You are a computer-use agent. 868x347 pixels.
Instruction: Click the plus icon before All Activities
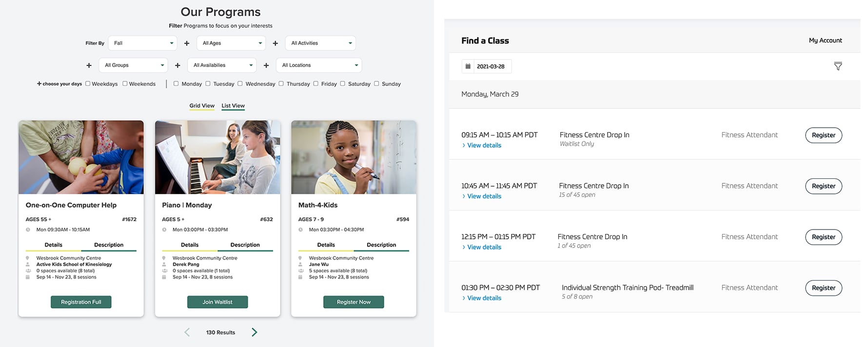point(276,43)
